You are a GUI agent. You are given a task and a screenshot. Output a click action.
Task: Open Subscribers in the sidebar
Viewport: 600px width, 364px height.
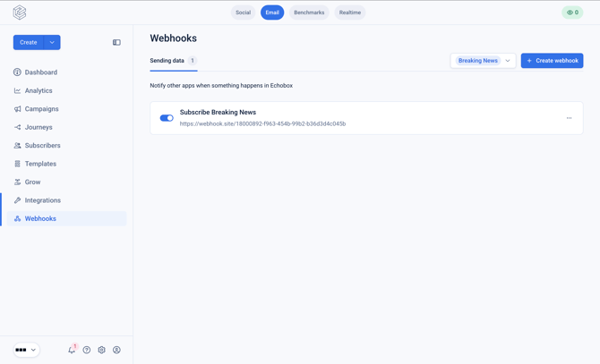pos(42,146)
